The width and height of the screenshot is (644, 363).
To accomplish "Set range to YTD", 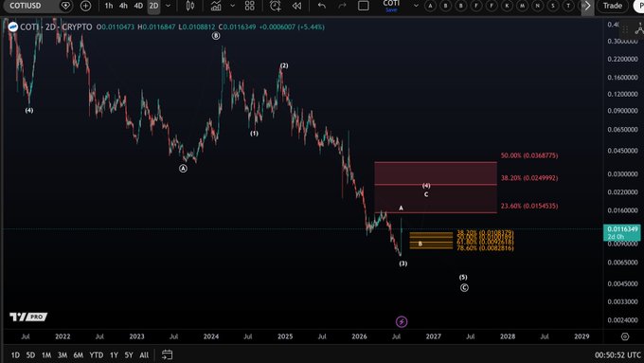I will (x=96, y=354).
